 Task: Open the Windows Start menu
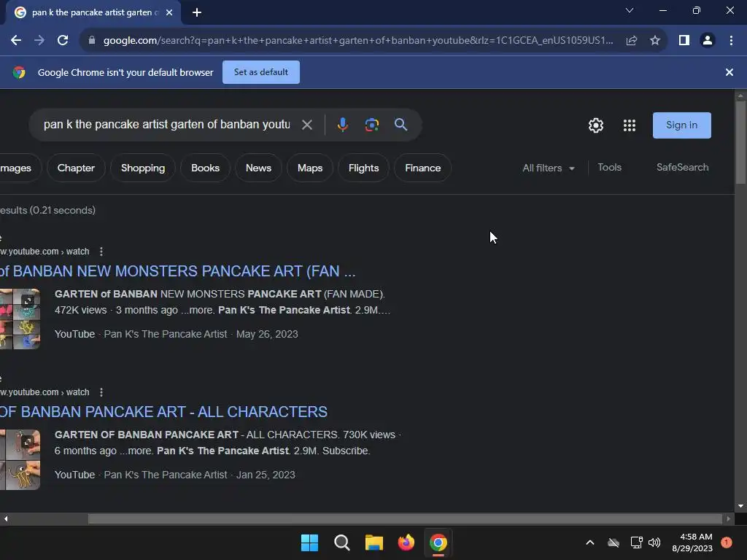click(309, 542)
